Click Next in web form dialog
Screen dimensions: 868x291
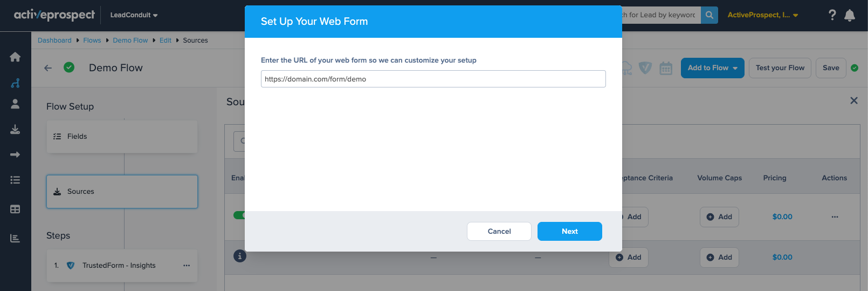pos(569,231)
